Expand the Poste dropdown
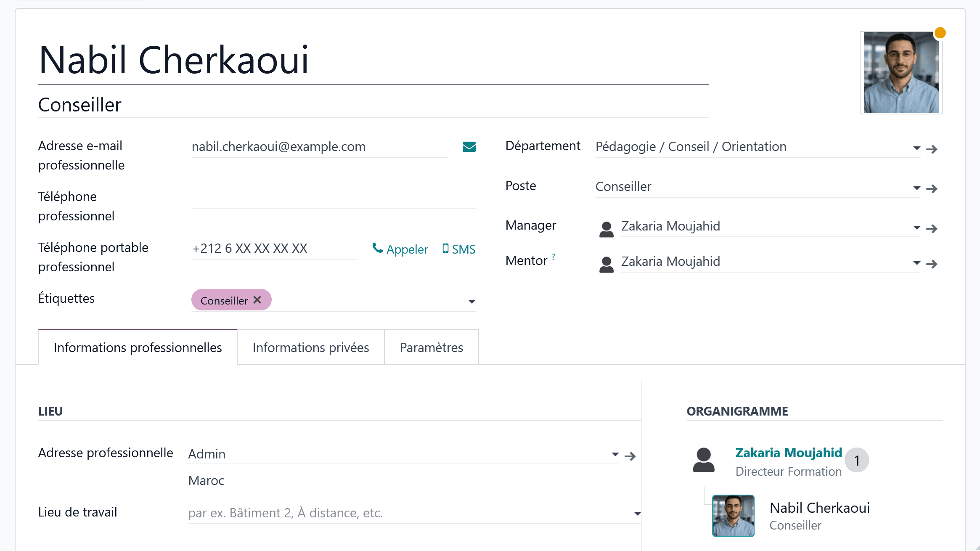 (x=916, y=188)
